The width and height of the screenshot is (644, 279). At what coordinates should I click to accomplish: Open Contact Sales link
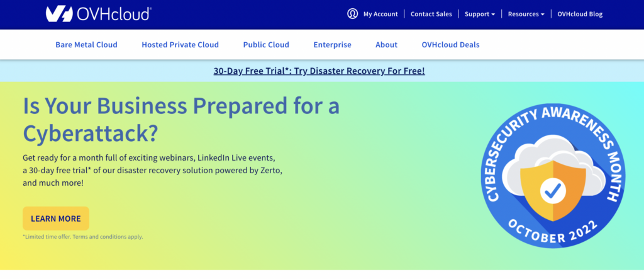(x=431, y=14)
